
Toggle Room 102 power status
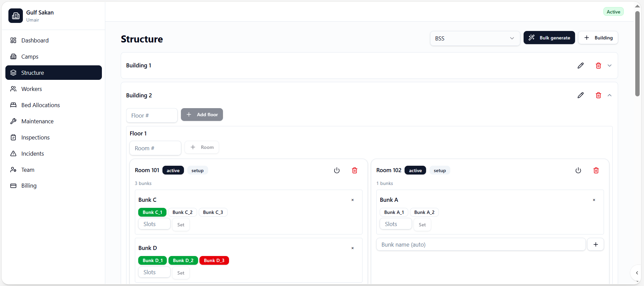(x=578, y=170)
